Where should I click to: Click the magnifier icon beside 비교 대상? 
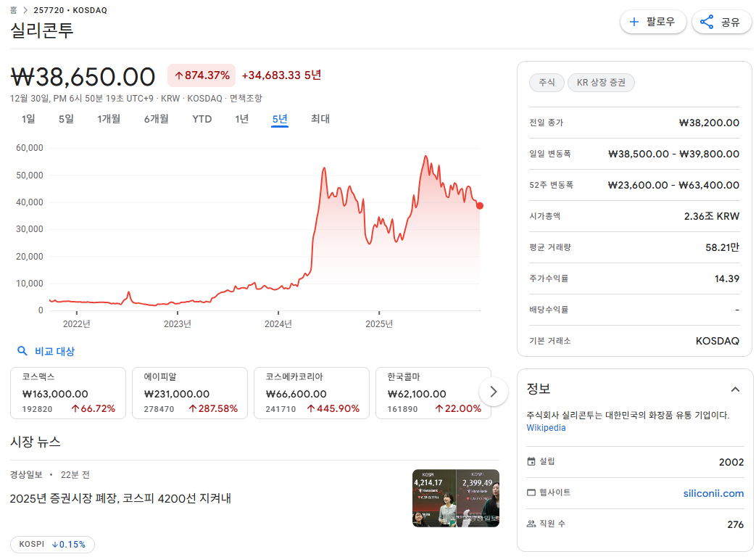tap(22, 351)
